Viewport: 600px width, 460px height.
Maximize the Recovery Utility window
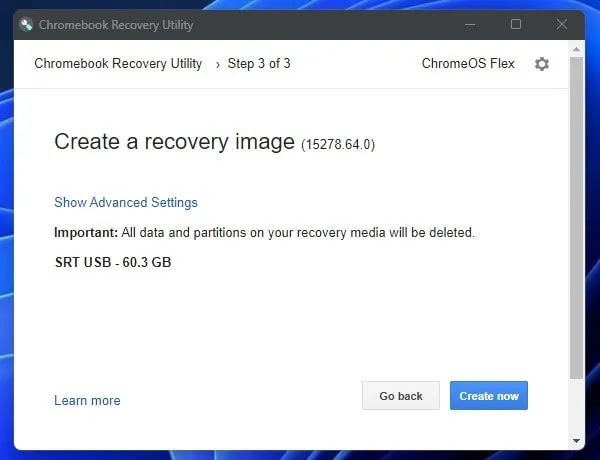point(516,24)
